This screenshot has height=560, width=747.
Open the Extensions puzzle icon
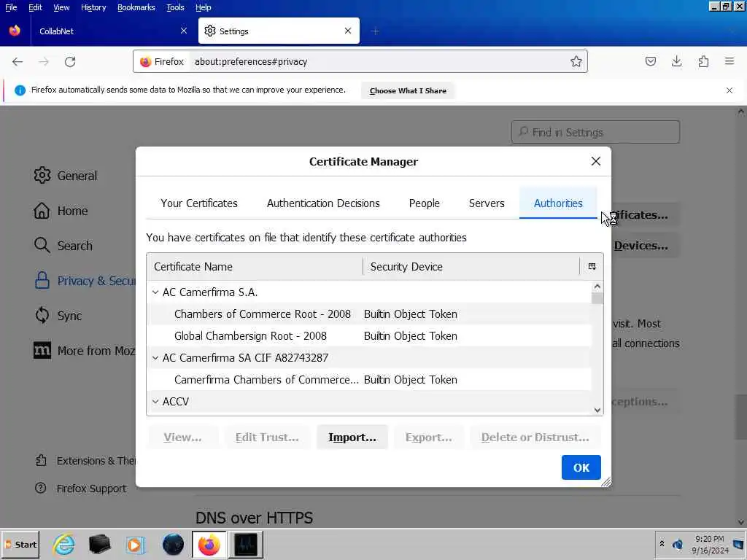pyautogui.click(x=703, y=61)
